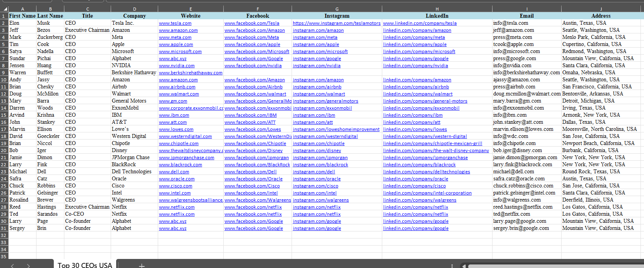Open www.amazon.com link in Andy Jassy's row
The width and height of the screenshot is (644, 268).
pos(178,80)
